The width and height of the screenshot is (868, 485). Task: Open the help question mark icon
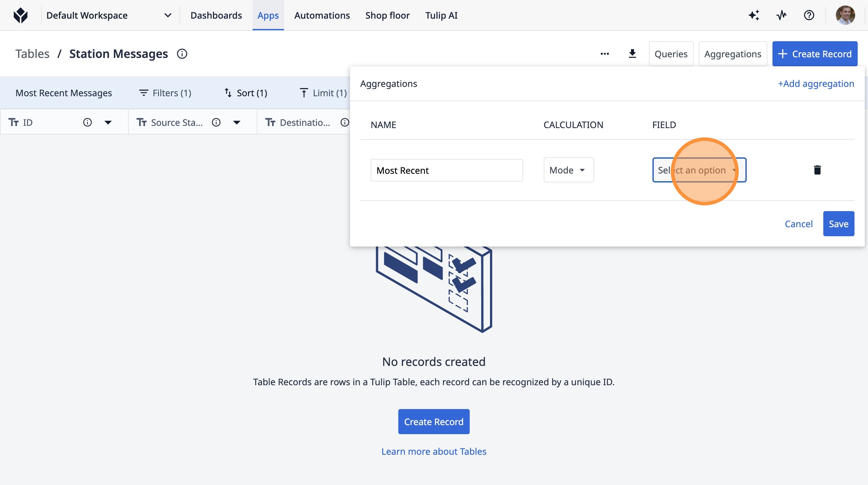pos(809,15)
